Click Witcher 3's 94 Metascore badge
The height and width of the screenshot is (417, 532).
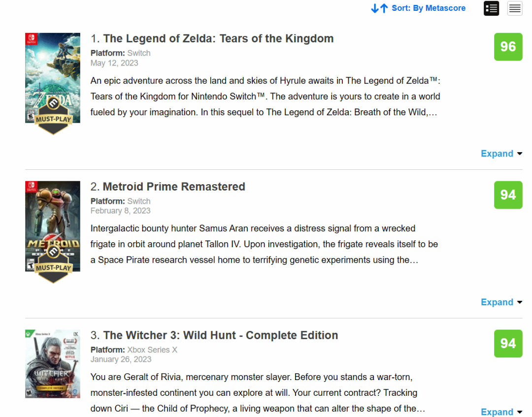coord(508,344)
